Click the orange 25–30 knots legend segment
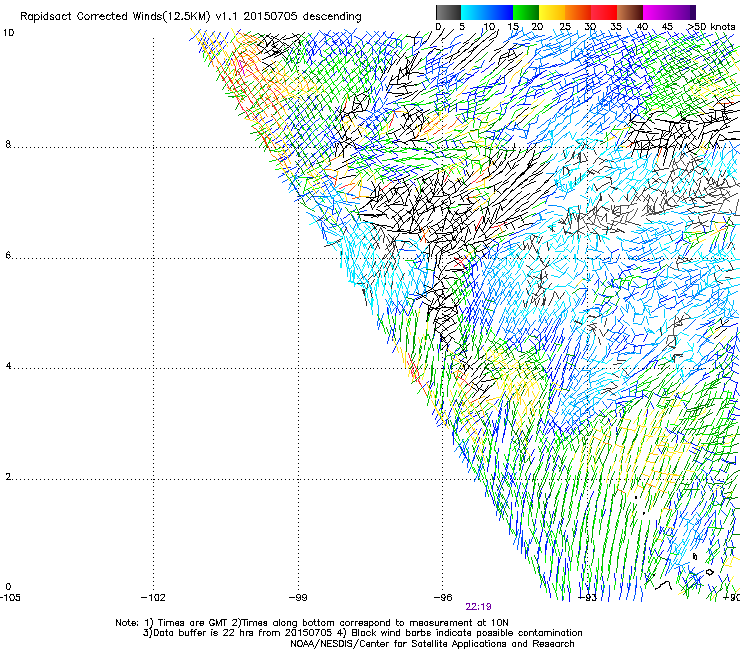 pos(578,12)
